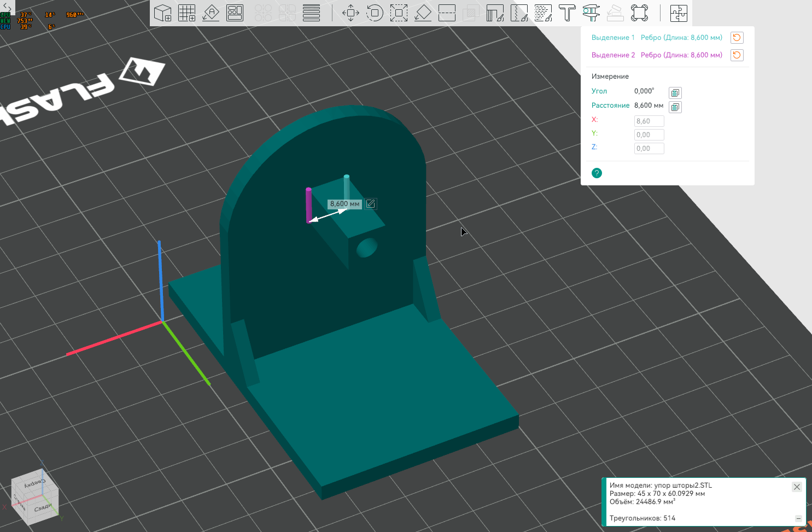Image resolution: width=812 pixels, height=532 pixels.
Task: Click the Y distance input field
Action: point(649,135)
